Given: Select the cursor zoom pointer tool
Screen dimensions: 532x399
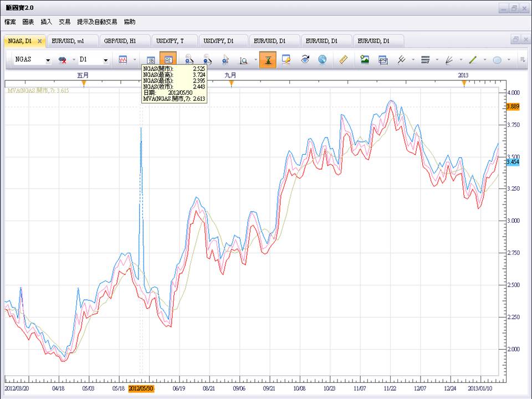Looking at the screenshot, I should click(226, 60).
